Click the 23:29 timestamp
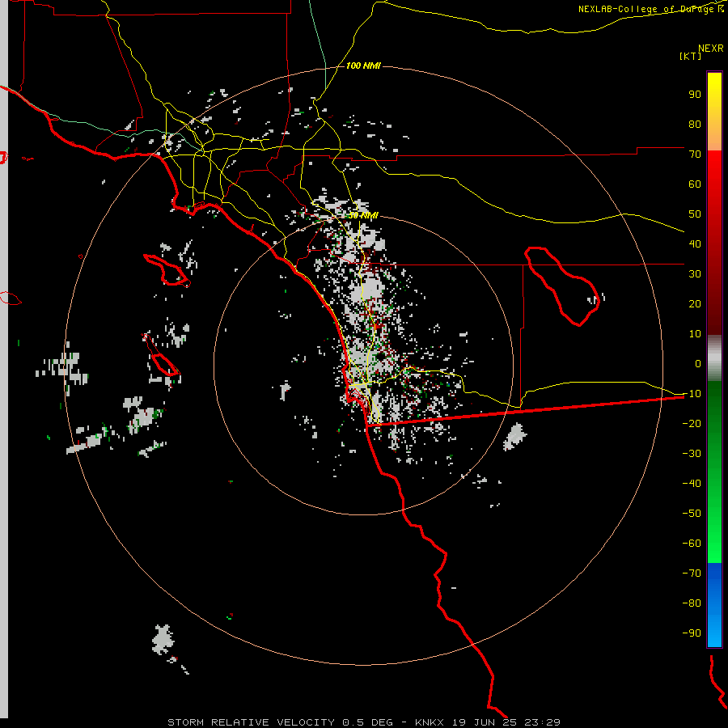Viewport: 728px width, 728px height. [x=542, y=722]
